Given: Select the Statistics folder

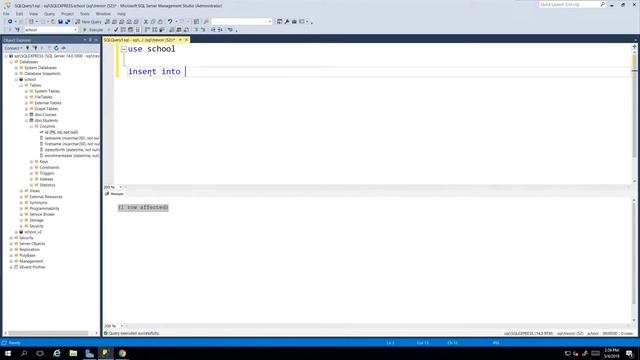Looking at the screenshot, I should (x=47, y=185).
